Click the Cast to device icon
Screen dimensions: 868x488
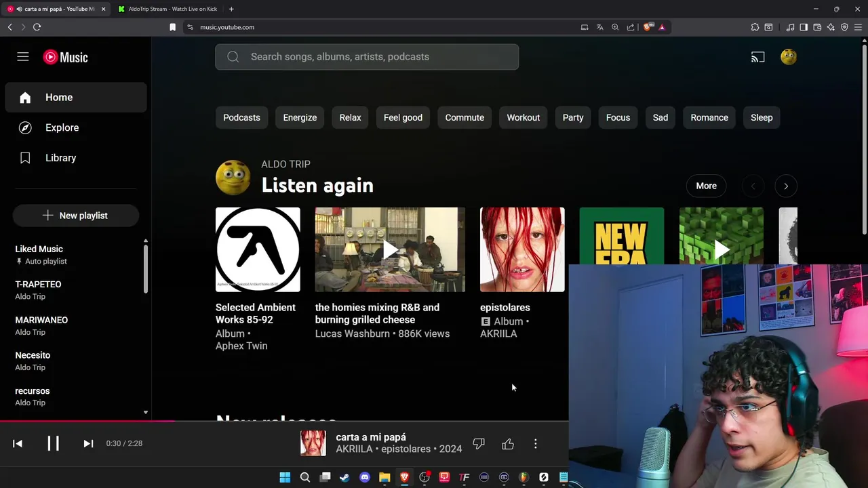[757, 57]
